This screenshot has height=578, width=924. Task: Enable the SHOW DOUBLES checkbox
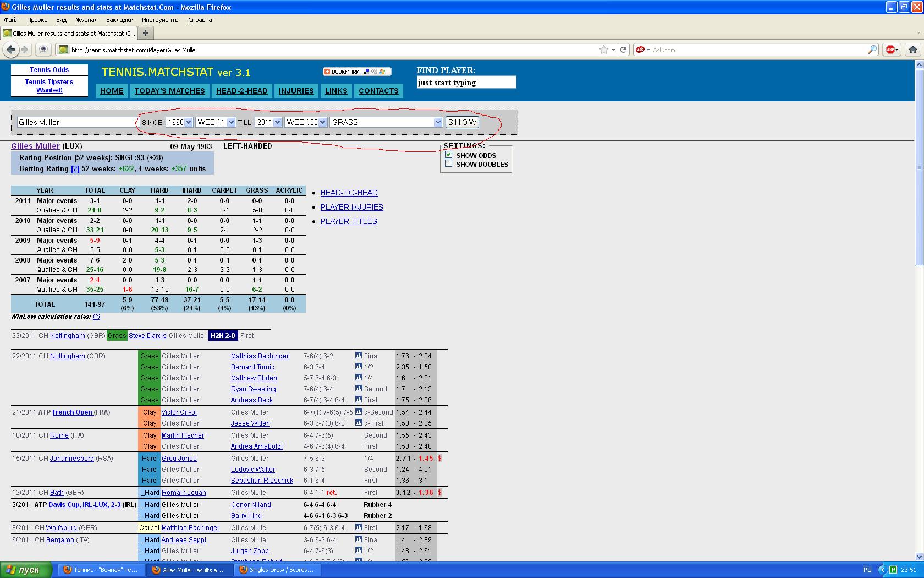(448, 163)
